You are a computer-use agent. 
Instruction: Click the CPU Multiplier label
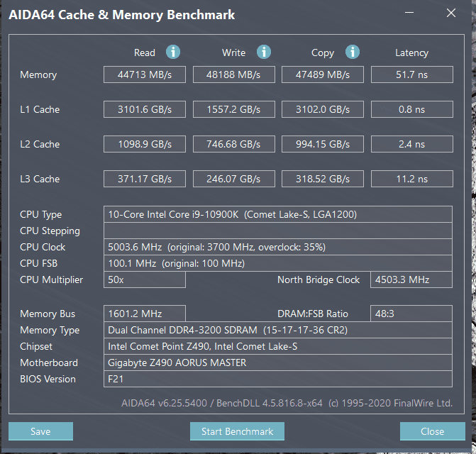coord(51,279)
